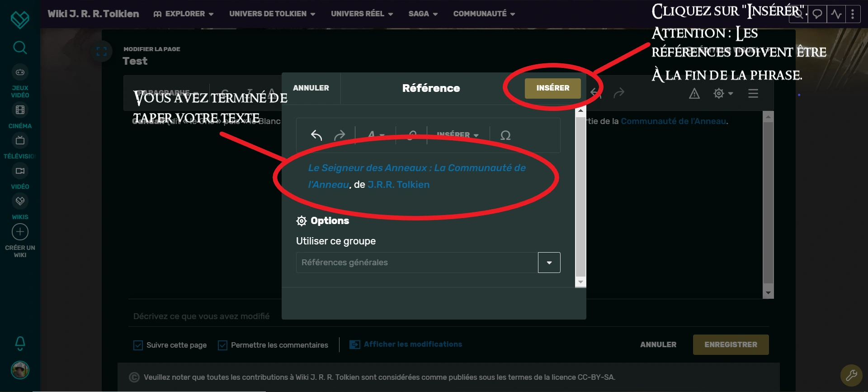Open the editor hamburger menu

coord(753,93)
